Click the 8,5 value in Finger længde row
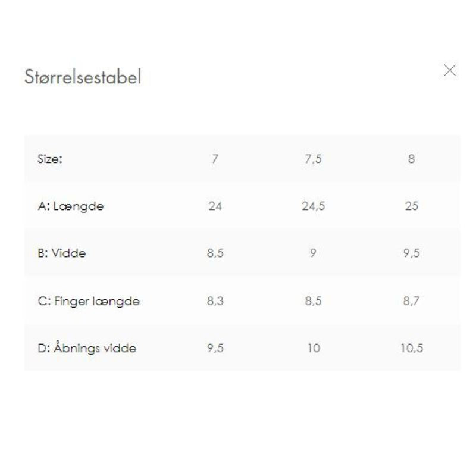This screenshot has width=476, height=476. (x=314, y=301)
